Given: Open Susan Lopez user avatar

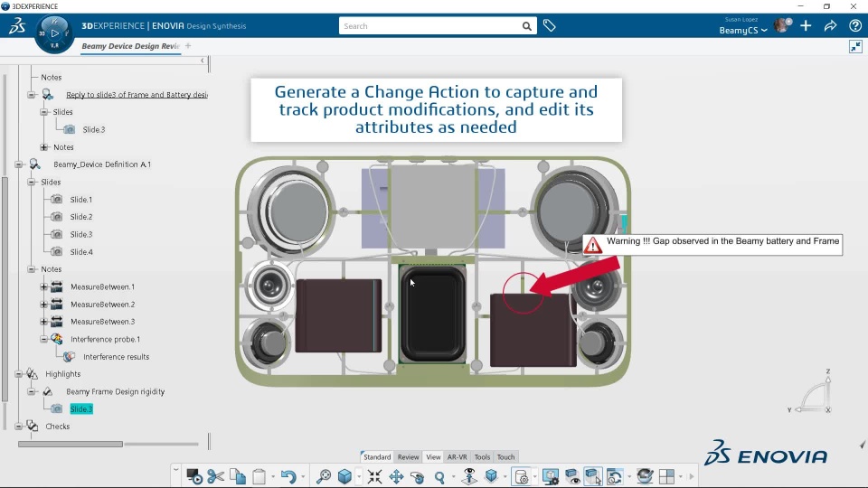Looking at the screenshot, I should [783, 25].
